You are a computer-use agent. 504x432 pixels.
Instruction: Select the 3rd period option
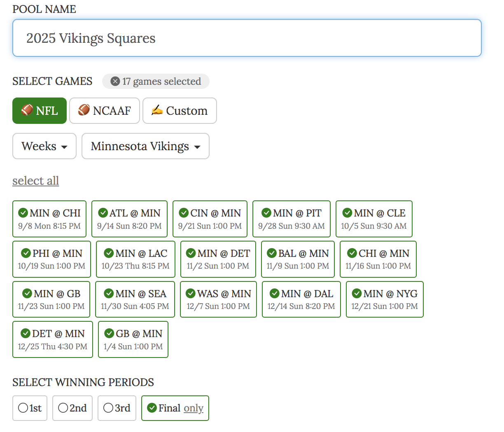coord(117,408)
